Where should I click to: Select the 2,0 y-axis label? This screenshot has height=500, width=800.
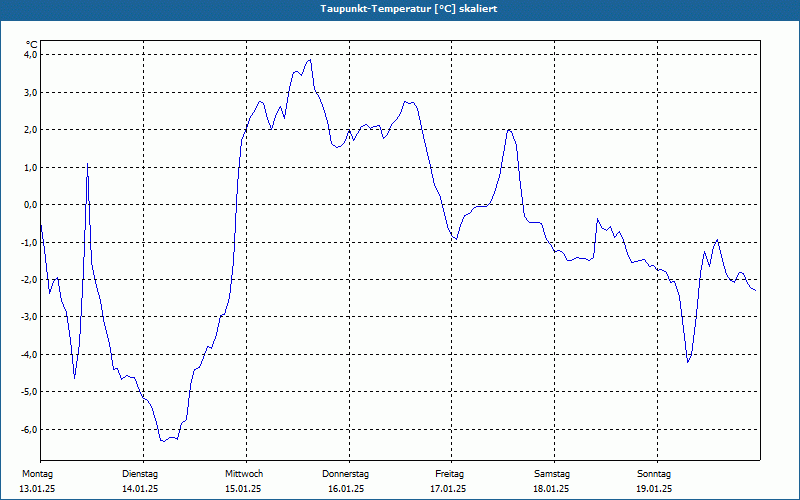point(29,130)
